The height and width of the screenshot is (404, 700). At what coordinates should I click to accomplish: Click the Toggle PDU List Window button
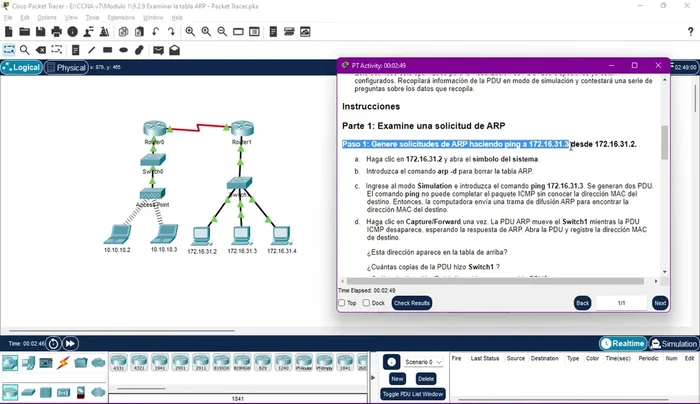point(412,394)
